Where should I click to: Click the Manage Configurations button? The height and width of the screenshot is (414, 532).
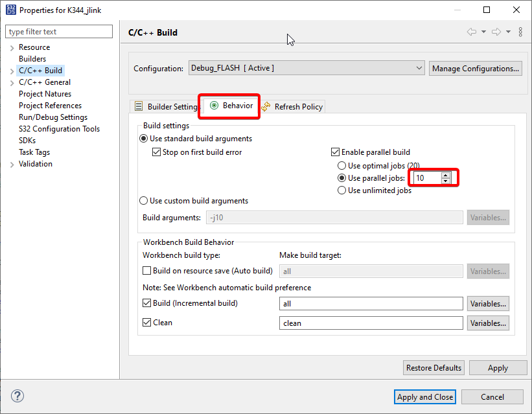[x=475, y=68]
